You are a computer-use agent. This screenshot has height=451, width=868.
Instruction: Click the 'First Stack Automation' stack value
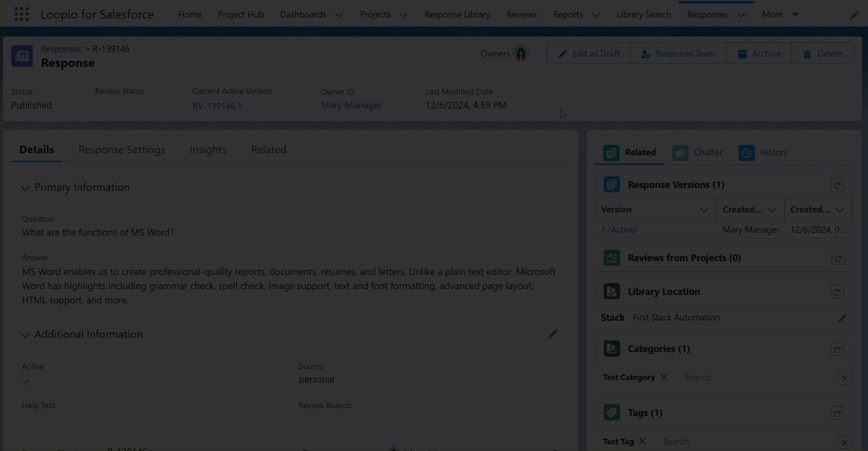pos(676,317)
